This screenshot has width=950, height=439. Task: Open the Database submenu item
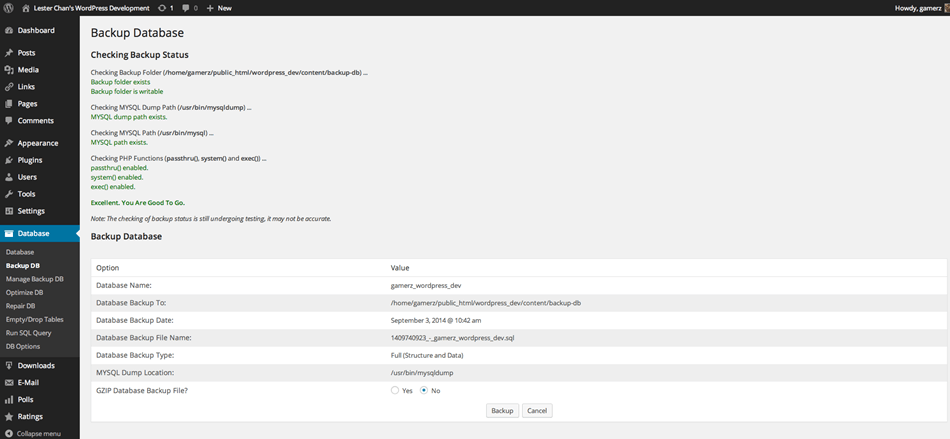coord(20,252)
